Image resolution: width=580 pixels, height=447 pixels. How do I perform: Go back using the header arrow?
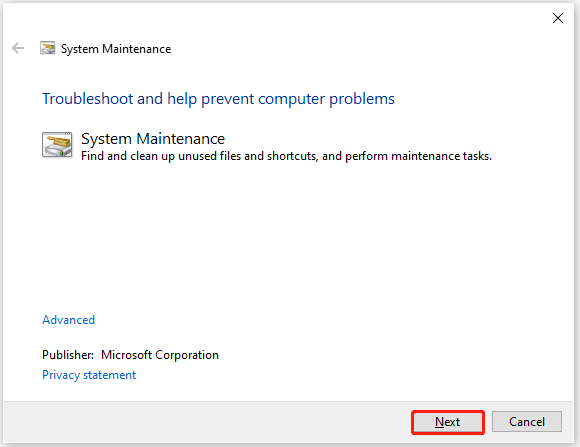click(18, 48)
